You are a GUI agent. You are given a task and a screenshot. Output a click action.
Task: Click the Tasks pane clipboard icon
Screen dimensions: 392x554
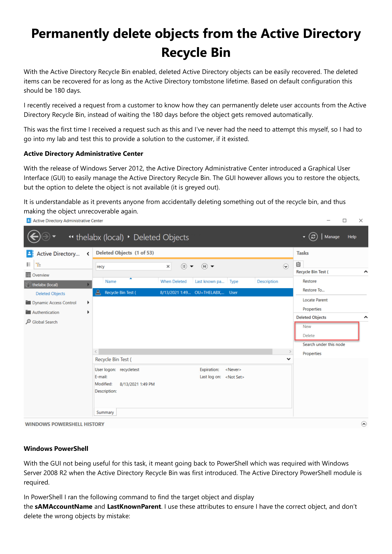298,264
